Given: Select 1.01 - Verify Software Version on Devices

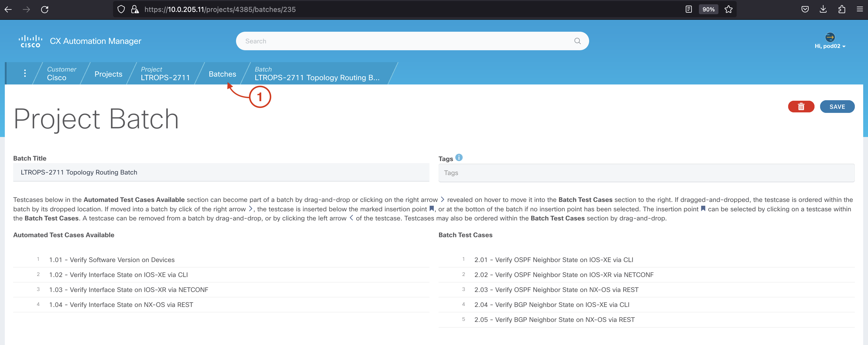Looking at the screenshot, I should point(221,260).
